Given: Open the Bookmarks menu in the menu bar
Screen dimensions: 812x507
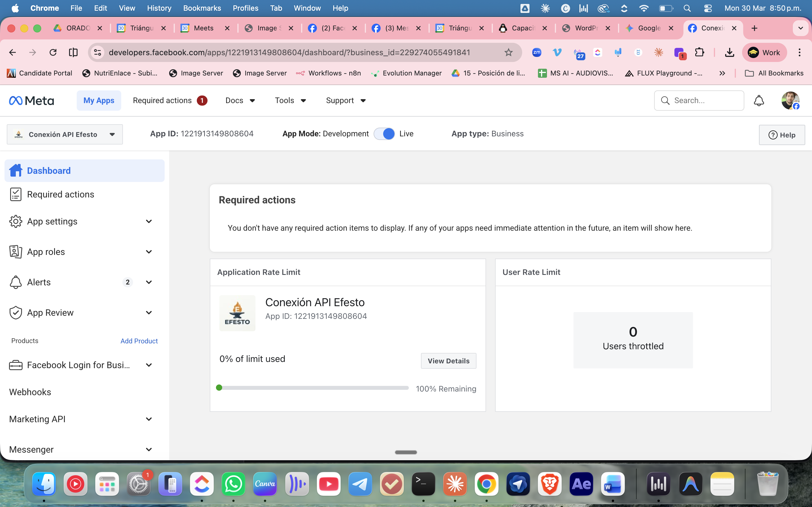Looking at the screenshot, I should (202, 8).
